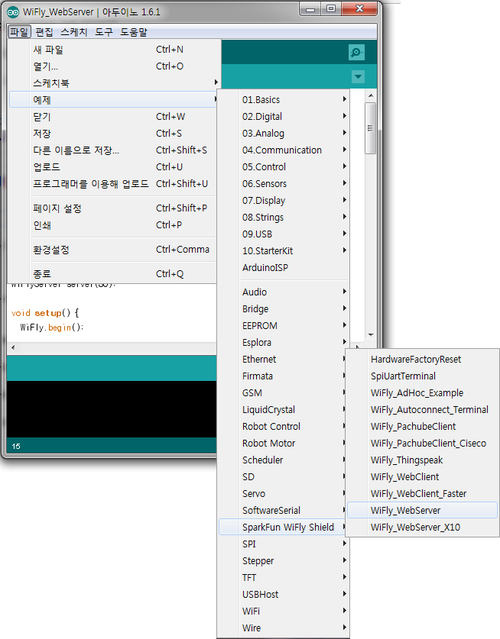Open 환경설정 preferences
Screen dimensions: 500x639
pyautogui.click(x=113, y=250)
